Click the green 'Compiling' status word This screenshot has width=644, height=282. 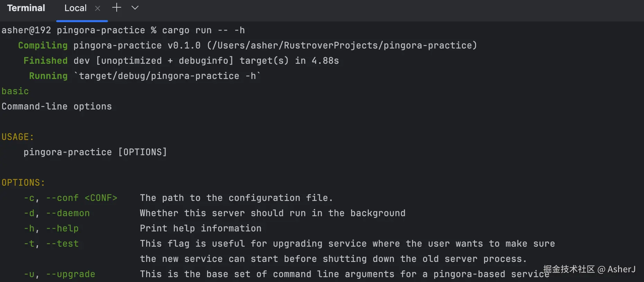pos(43,45)
